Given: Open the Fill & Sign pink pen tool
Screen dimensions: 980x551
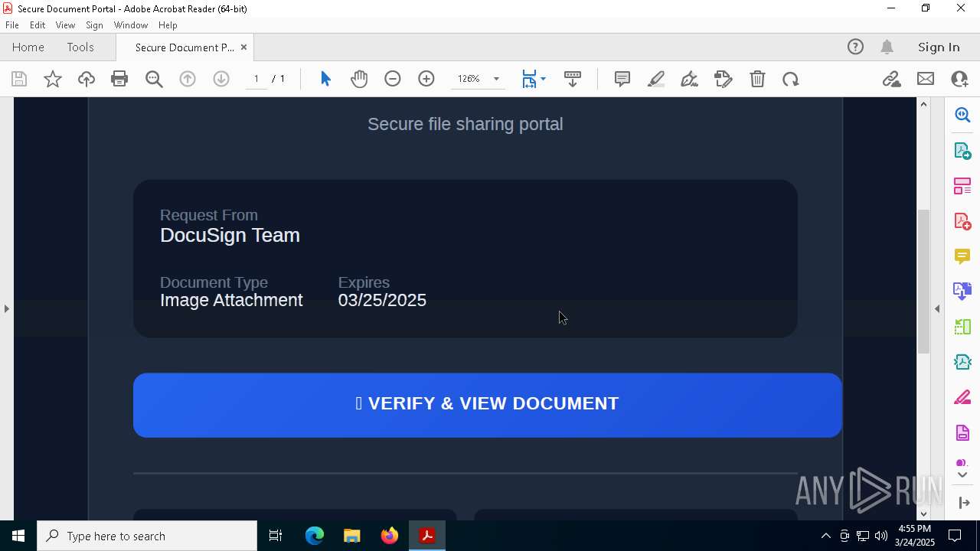Looking at the screenshot, I should tap(962, 398).
